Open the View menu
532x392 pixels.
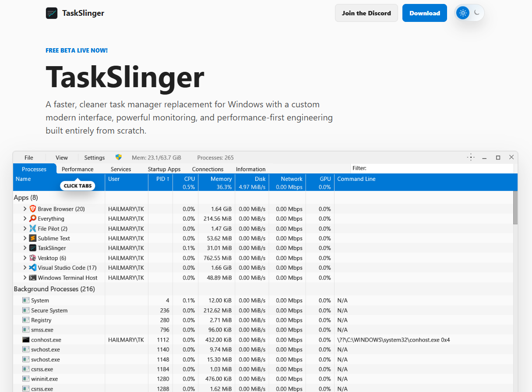62,158
